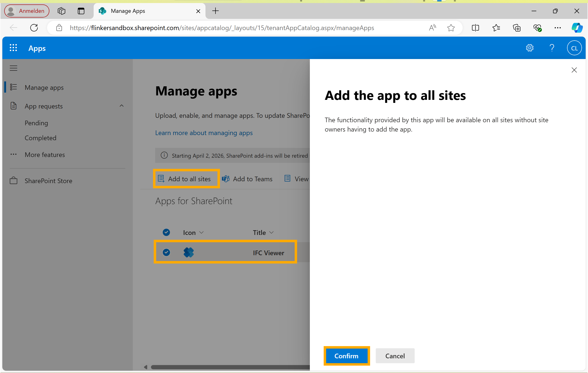This screenshot has width=588, height=373.
Task: Open the tab actions menu icon
Action: (81, 11)
